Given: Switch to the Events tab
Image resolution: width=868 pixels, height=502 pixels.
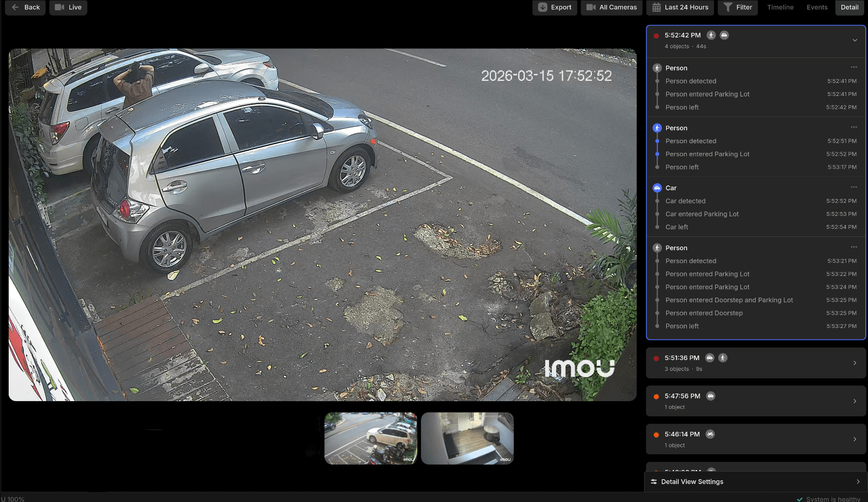Looking at the screenshot, I should click(x=816, y=8).
